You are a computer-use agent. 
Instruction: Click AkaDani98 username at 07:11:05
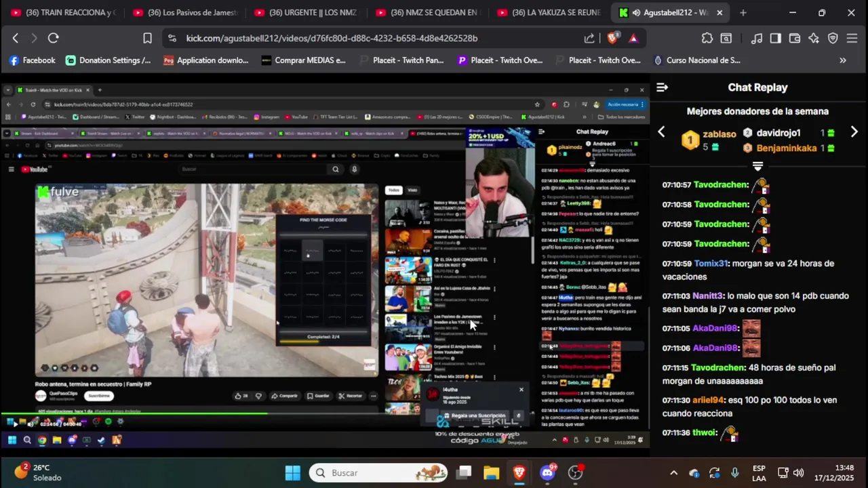pyautogui.click(x=715, y=328)
